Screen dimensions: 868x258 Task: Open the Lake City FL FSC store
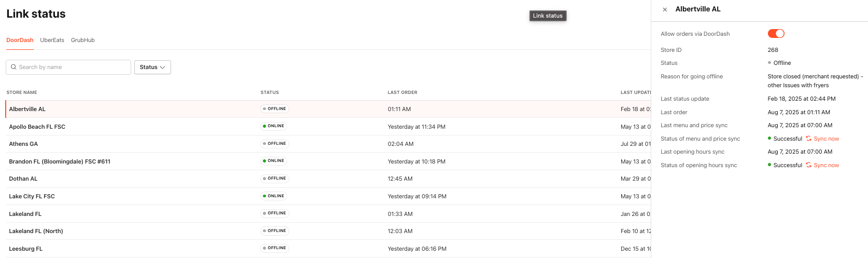coord(328,196)
